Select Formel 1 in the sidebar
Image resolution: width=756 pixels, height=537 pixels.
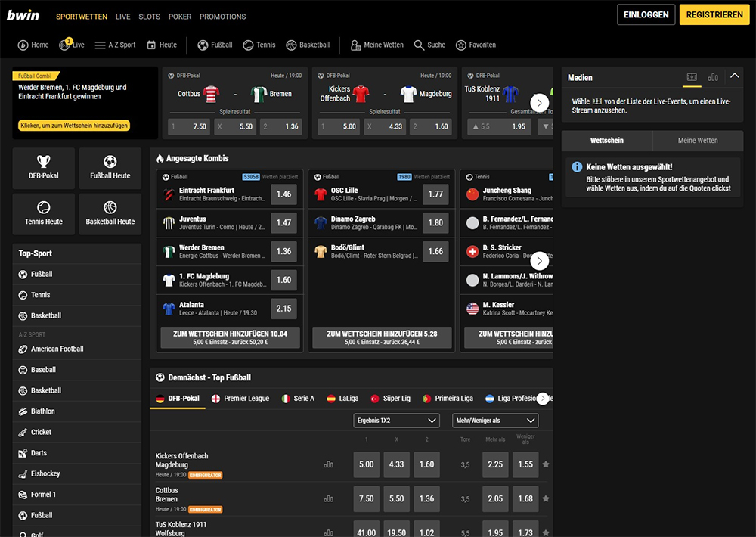pos(77,494)
